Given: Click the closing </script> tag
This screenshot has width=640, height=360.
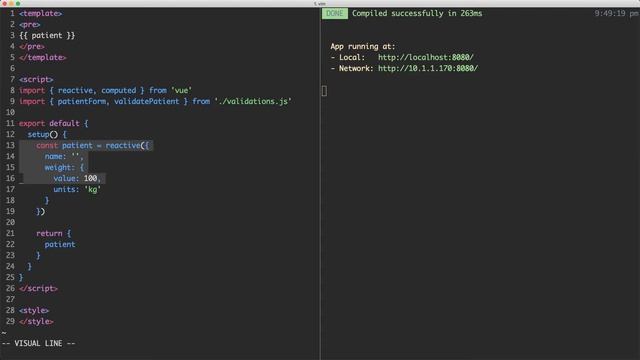Looking at the screenshot, I should (x=38, y=289).
